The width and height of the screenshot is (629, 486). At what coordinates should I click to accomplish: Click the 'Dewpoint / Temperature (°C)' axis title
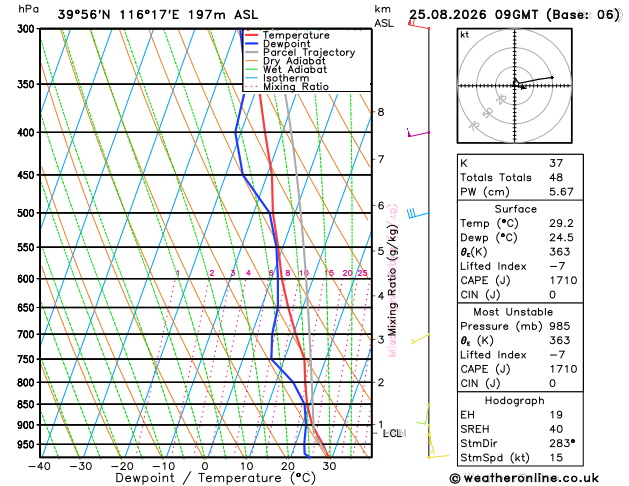pos(215,478)
